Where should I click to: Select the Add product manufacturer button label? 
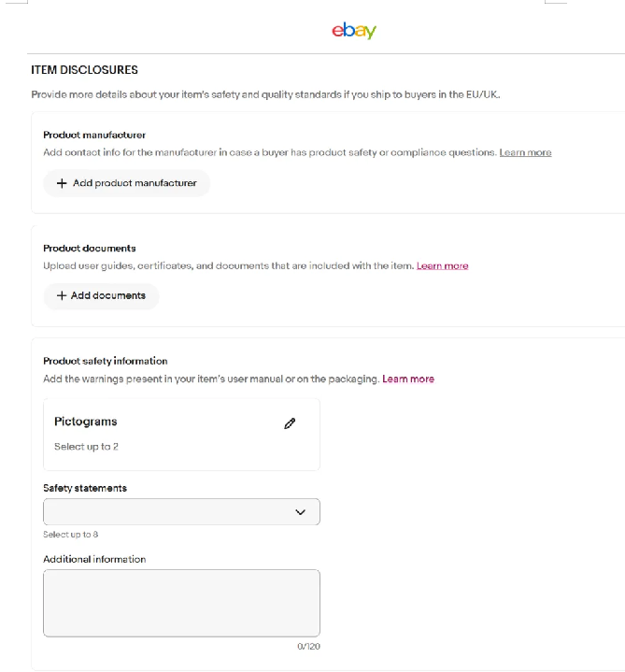135,183
